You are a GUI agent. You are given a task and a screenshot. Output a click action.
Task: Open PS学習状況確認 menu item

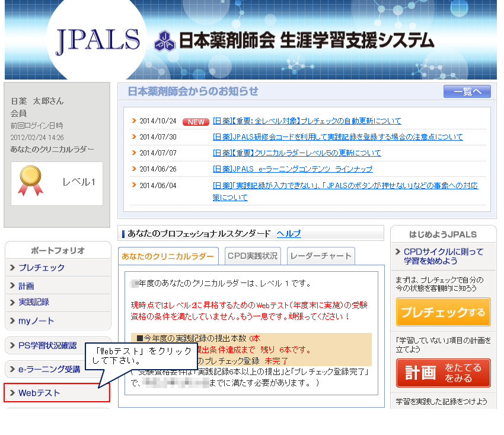(47, 345)
